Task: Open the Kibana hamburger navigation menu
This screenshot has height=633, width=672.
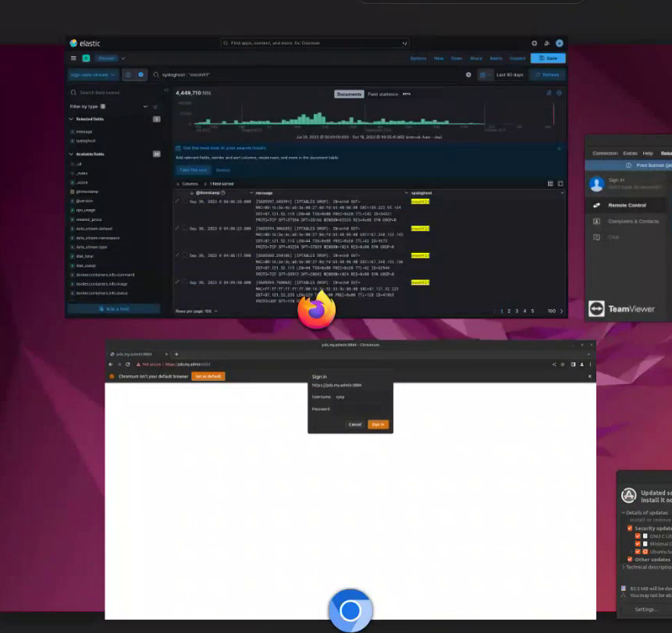Action: (x=74, y=59)
